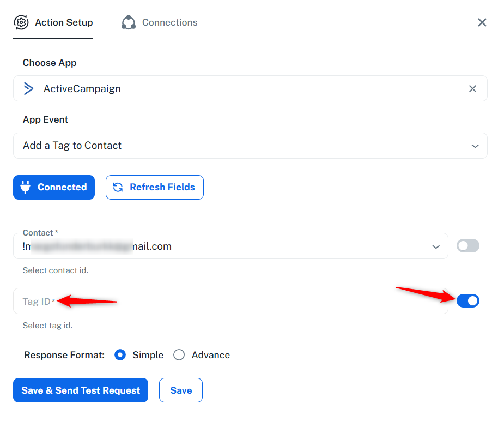Click the Save button

[181, 390]
